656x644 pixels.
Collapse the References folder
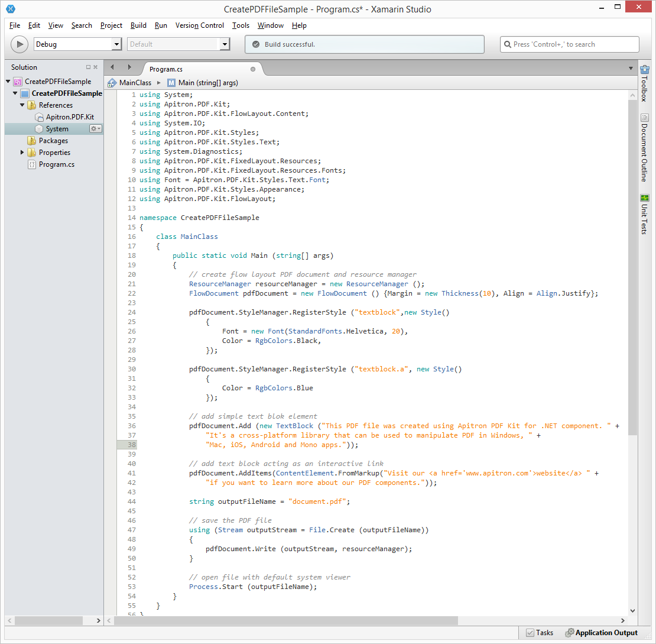point(22,105)
